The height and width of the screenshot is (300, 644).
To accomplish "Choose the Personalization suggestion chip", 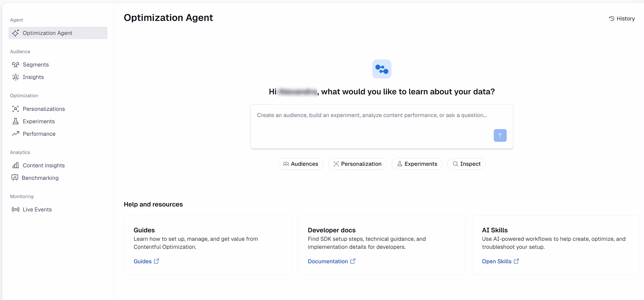I will click(357, 164).
